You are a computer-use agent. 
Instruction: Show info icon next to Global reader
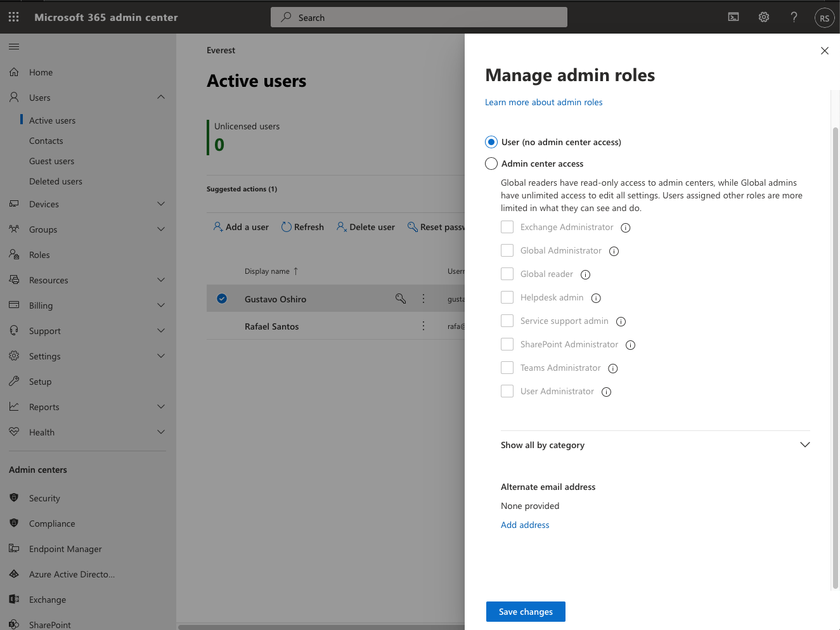pos(585,274)
